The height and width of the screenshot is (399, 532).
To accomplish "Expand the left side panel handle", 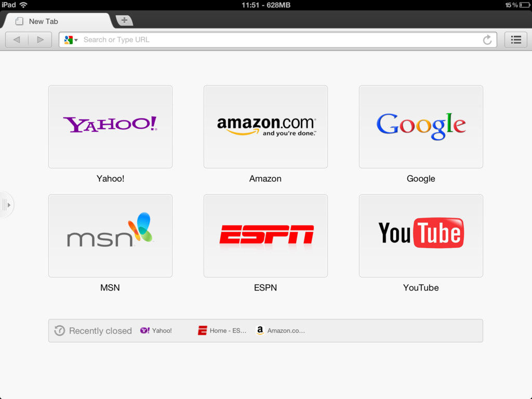I will 6,205.
